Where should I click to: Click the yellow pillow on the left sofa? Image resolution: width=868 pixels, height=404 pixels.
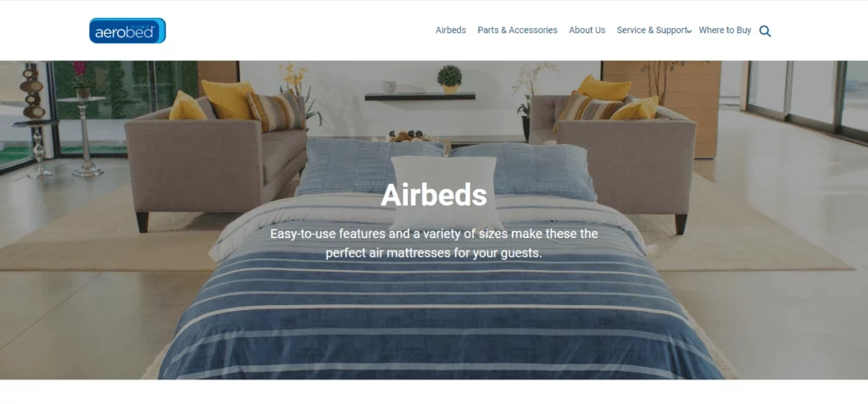(x=228, y=100)
